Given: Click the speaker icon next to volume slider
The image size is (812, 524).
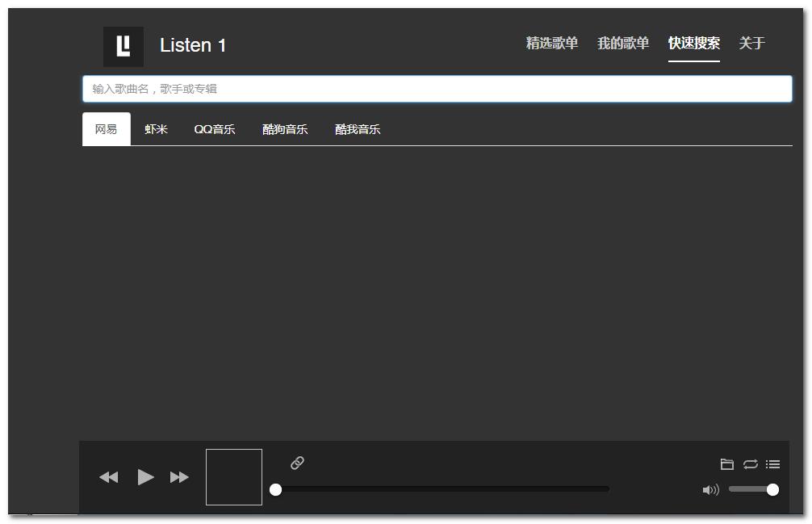Looking at the screenshot, I should (711, 489).
